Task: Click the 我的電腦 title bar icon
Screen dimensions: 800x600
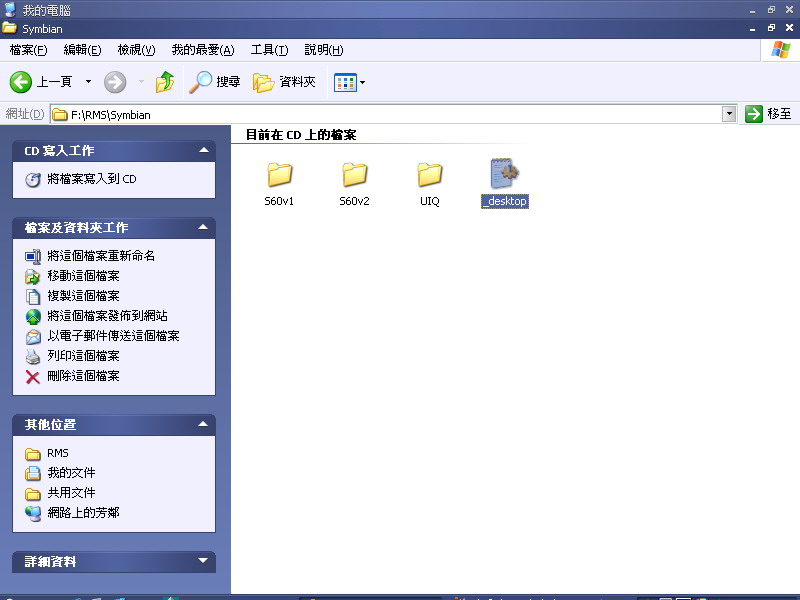Action: (x=10, y=10)
